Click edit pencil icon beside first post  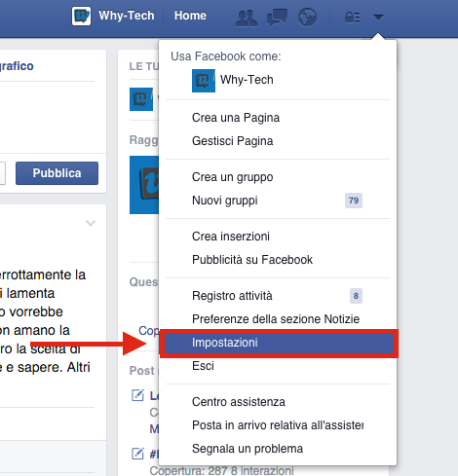[137, 395]
